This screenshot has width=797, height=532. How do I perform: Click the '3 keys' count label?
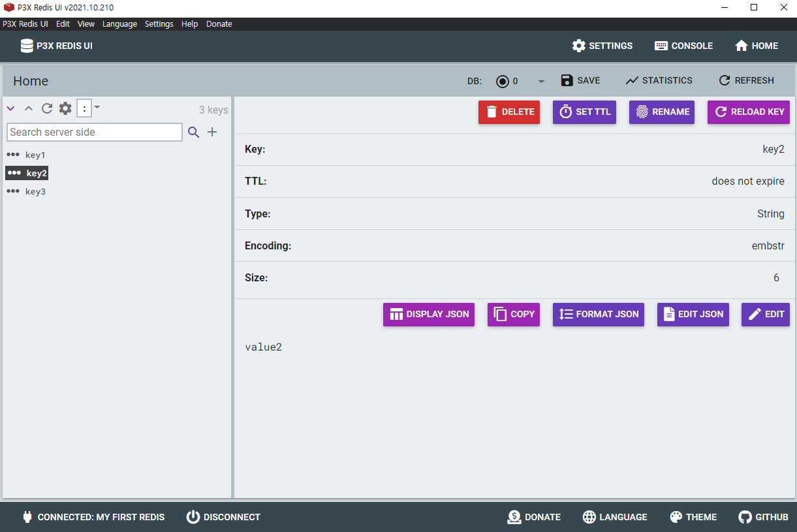click(213, 110)
